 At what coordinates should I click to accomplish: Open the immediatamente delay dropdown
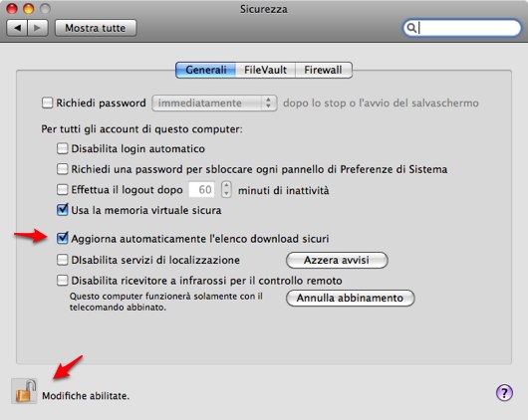point(214,103)
